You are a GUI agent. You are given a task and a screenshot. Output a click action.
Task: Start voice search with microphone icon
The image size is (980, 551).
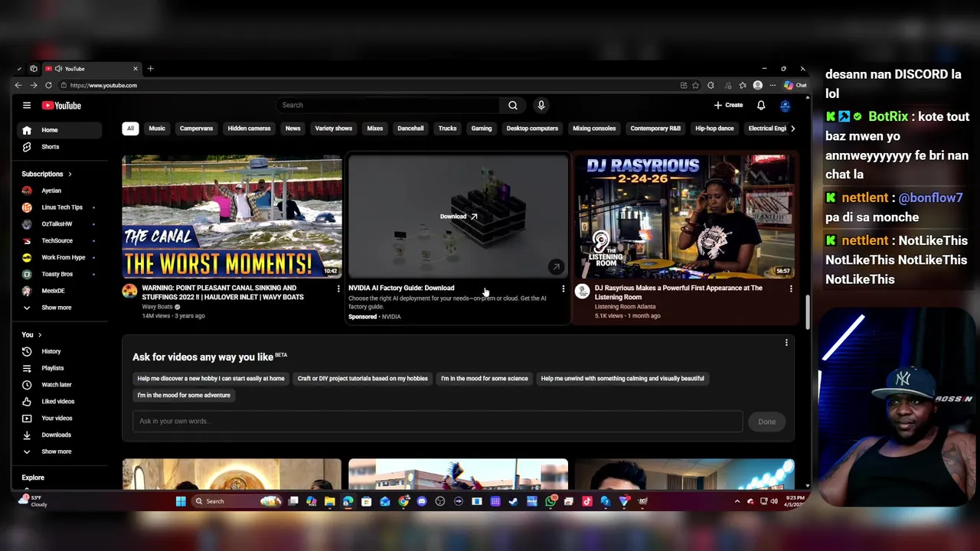click(x=541, y=106)
